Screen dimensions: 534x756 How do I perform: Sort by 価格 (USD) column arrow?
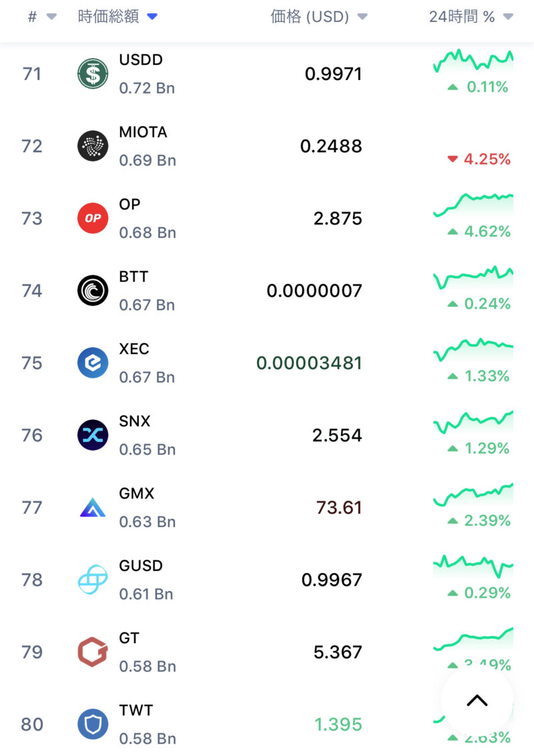click(x=362, y=17)
